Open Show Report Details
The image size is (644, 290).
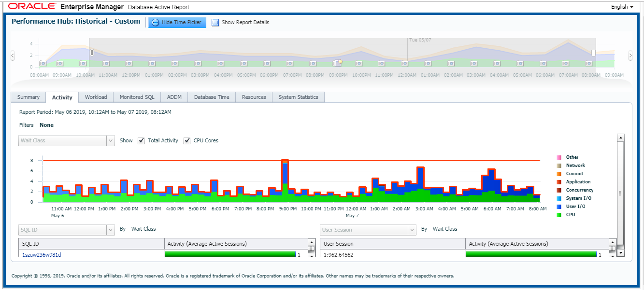(x=240, y=22)
